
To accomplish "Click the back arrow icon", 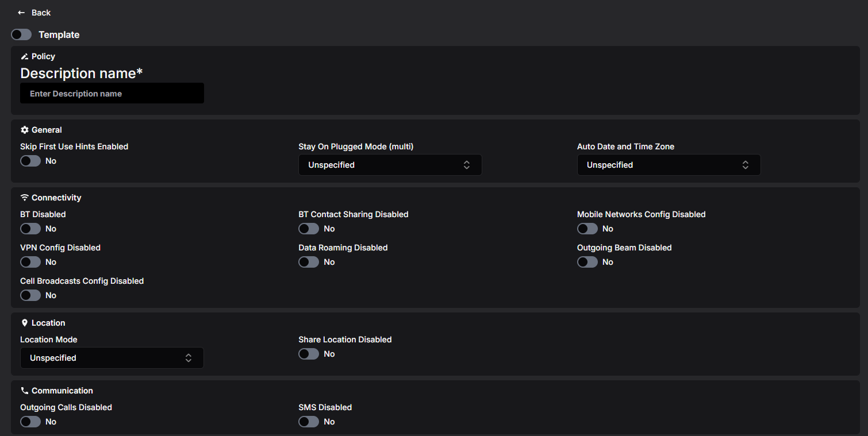I will (x=21, y=13).
